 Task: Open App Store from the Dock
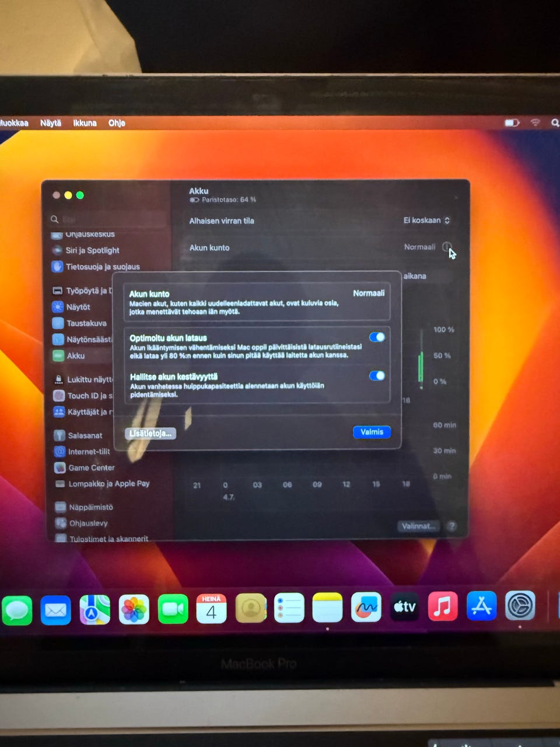pos(481,606)
